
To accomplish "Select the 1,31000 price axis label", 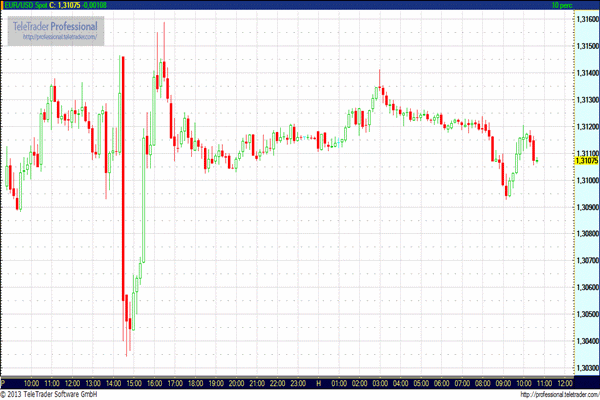I will (x=587, y=180).
